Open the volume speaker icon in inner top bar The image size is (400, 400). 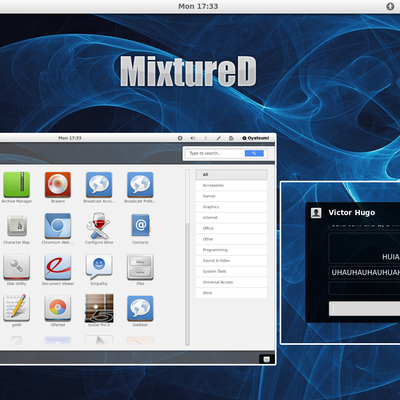(x=193, y=138)
